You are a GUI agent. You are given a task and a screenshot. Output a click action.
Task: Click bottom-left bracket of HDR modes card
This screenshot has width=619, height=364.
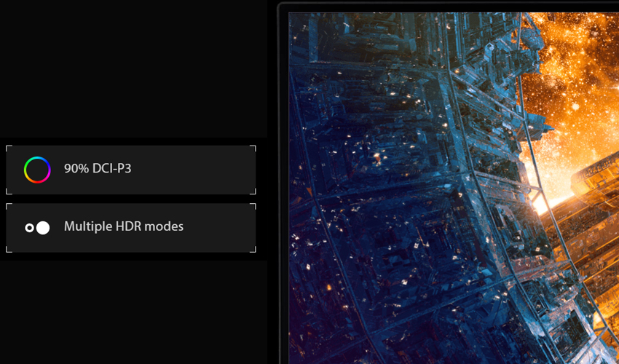coord(9,250)
